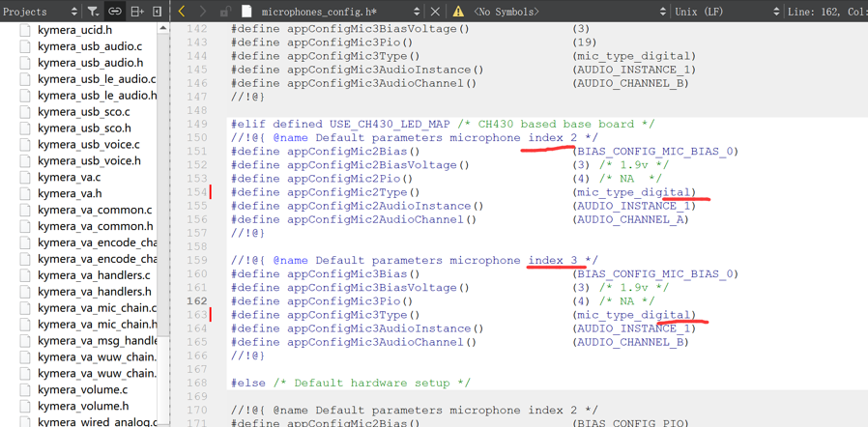Click the sidebar scrollbar up arrow
The height and width of the screenshot is (427, 868).
pyautogui.click(x=163, y=28)
